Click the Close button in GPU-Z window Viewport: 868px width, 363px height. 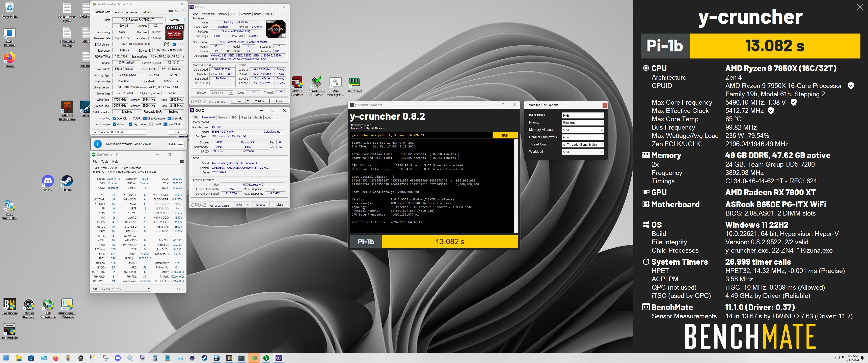177,132
